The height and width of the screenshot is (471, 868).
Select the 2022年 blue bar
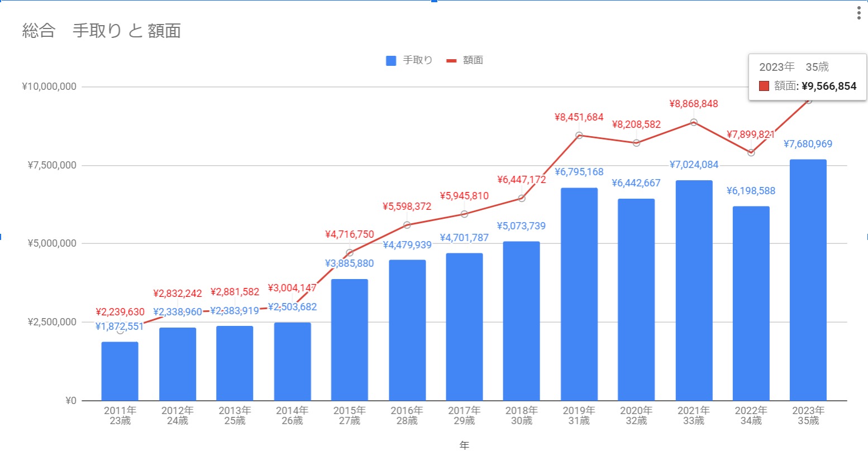[x=751, y=304]
